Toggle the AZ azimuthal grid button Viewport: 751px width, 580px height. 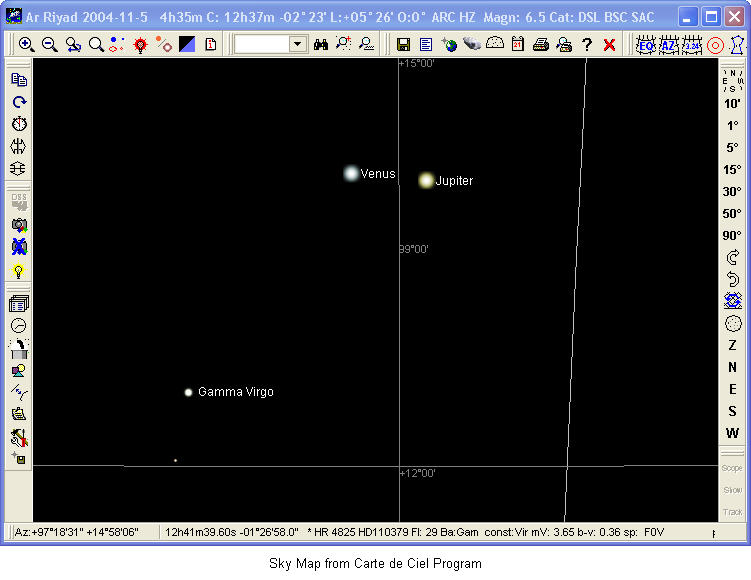pyautogui.click(x=669, y=45)
